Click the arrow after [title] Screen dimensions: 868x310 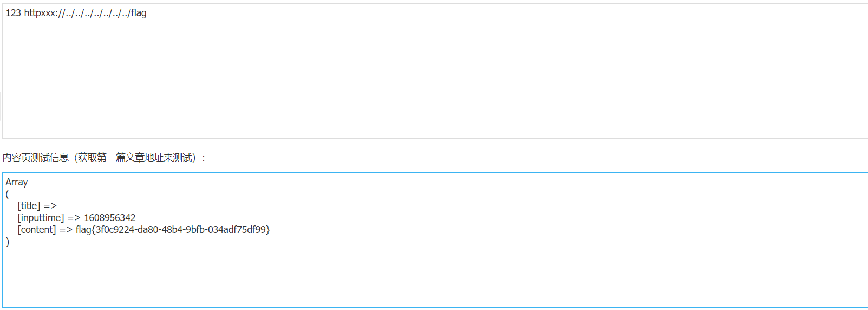[50, 206]
